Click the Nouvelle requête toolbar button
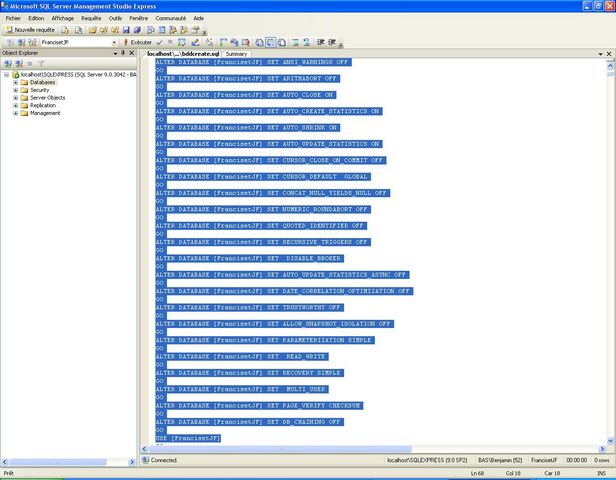Image resolution: width=616 pixels, height=480 pixels. pos(28,30)
